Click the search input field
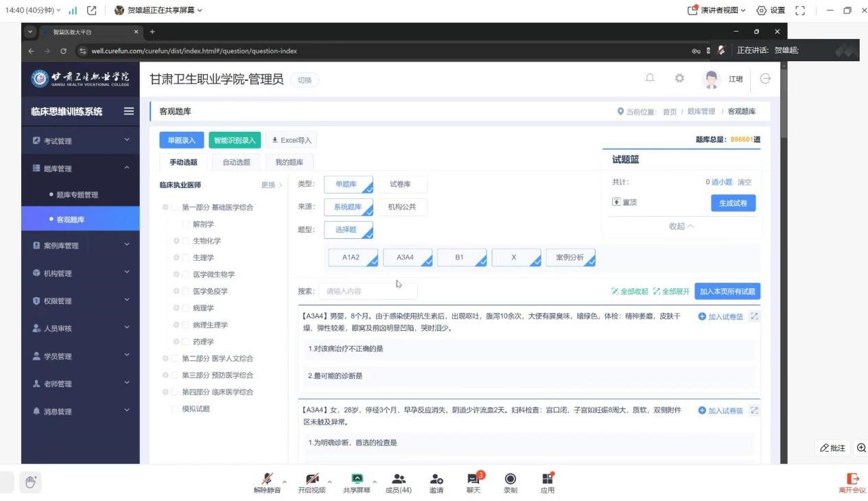Screen dimensions: 868x501 tap(368, 291)
